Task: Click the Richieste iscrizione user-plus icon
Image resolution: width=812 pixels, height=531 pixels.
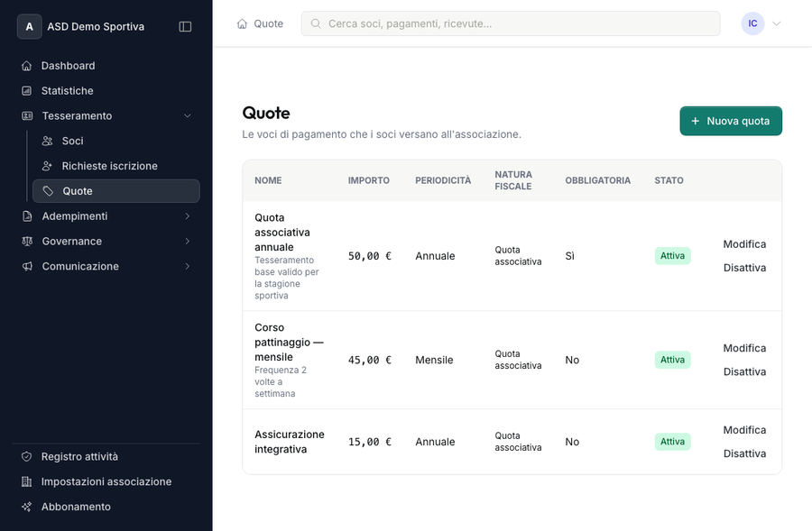Action: (x=48, y=166)
